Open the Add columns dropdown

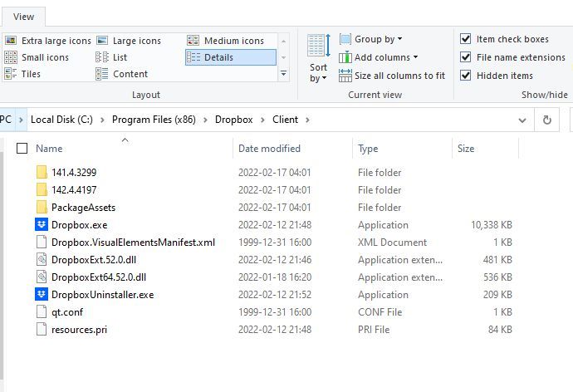tap(378, 57)
